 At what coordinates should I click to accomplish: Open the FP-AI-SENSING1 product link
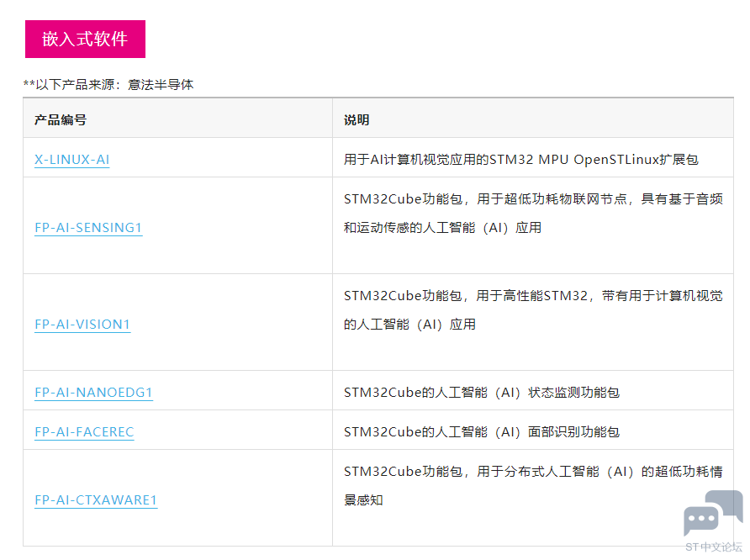(88, 228)
